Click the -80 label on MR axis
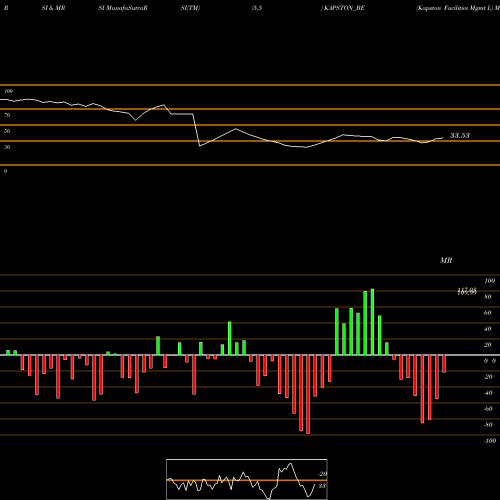The height and width of the screenshot is (500, 500). (x=488, y=425)
